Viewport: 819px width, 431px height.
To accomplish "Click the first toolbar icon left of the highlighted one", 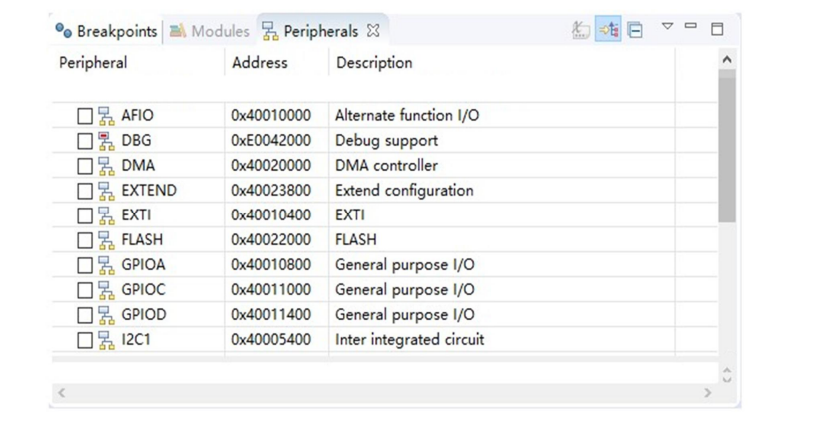I will pyautogui.click(x=580, y=30).
